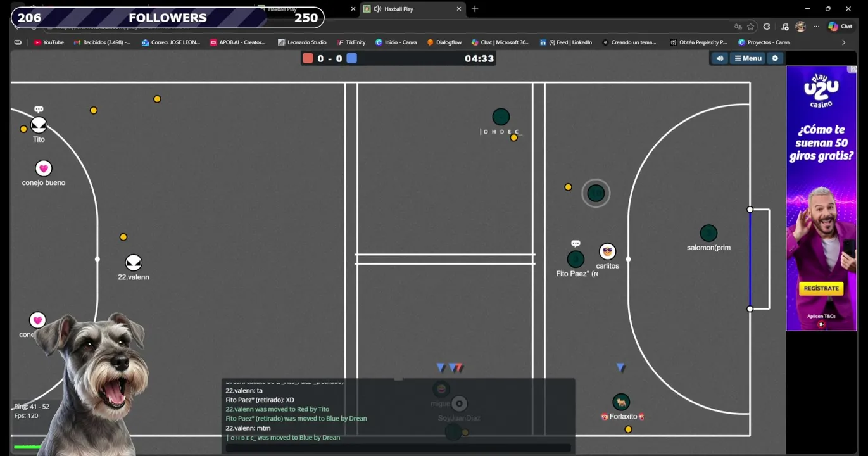Open a new browser tab
Image resolution: width=868 pixels, height=456 pixels.
click(x=475, y=9)
